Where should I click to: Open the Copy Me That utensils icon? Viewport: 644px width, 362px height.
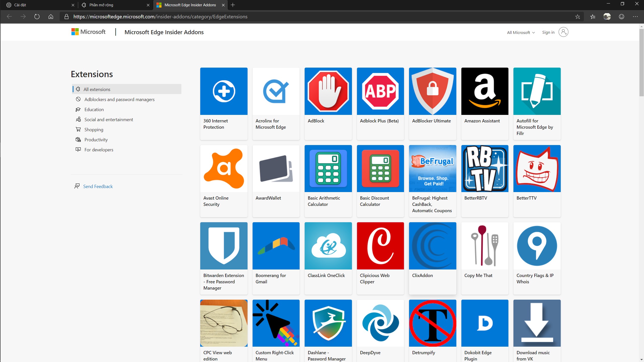tap(485, 246)
